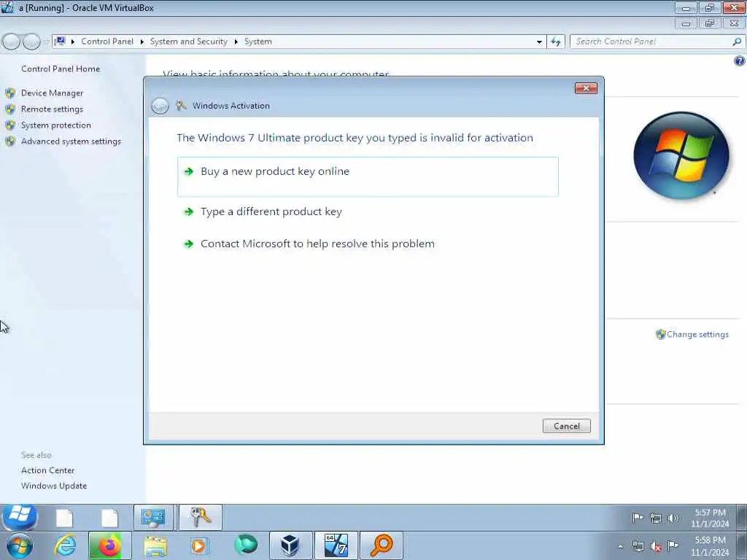Open the Control Panel help icon
The height and width of the screenshot is (560, 747).
click(740, 61)
